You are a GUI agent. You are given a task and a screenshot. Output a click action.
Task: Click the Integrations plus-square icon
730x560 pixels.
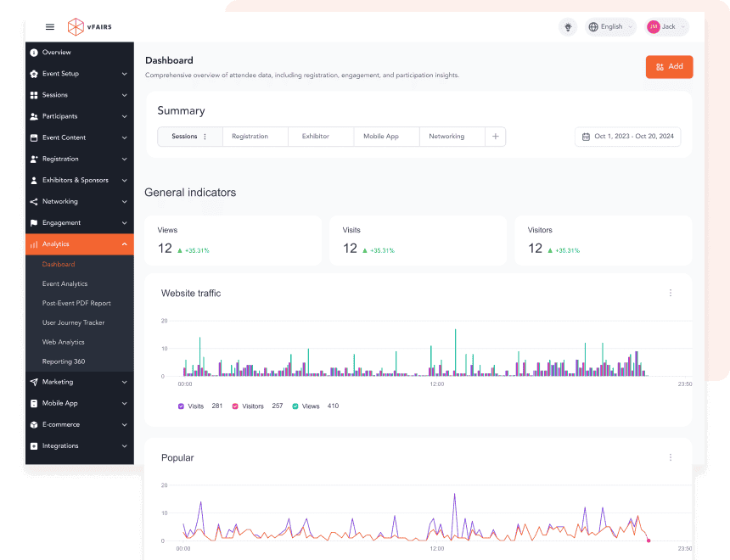[34, 446]
